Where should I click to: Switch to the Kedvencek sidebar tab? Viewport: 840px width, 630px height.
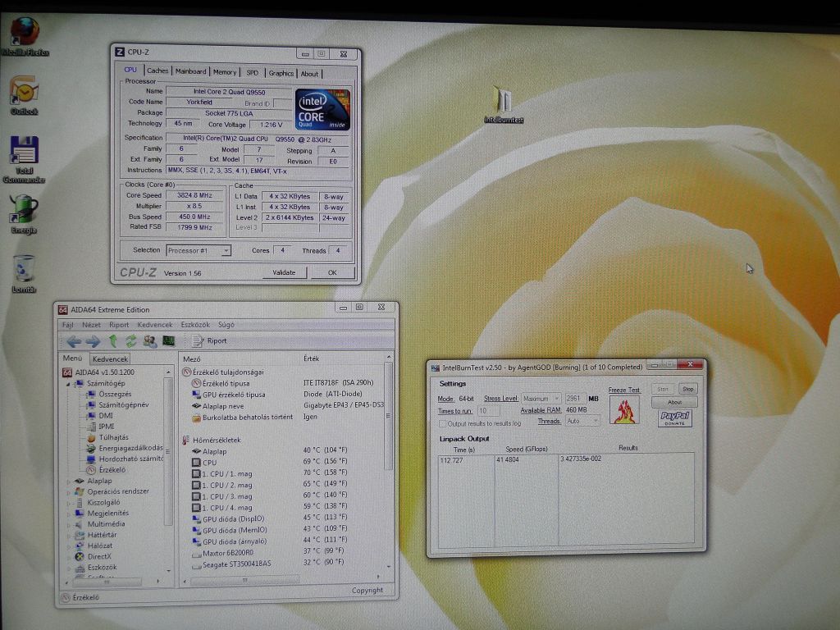[x=110, y=359]
